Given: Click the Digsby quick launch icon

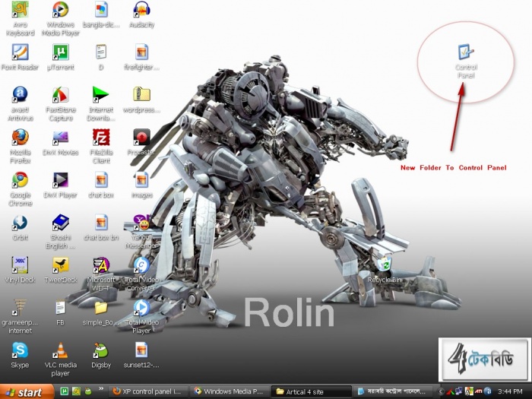Looking at the screenshot, I should pos(88,391).
